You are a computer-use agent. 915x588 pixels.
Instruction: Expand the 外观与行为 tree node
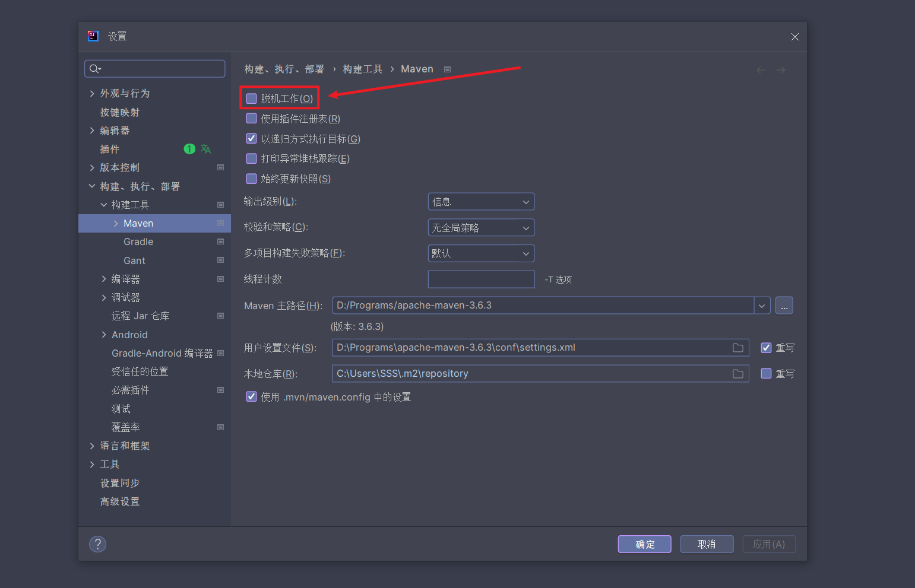92,93
